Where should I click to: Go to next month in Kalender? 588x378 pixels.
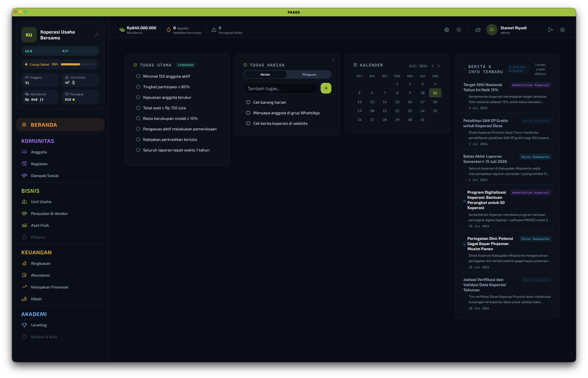tap(439, 66)
